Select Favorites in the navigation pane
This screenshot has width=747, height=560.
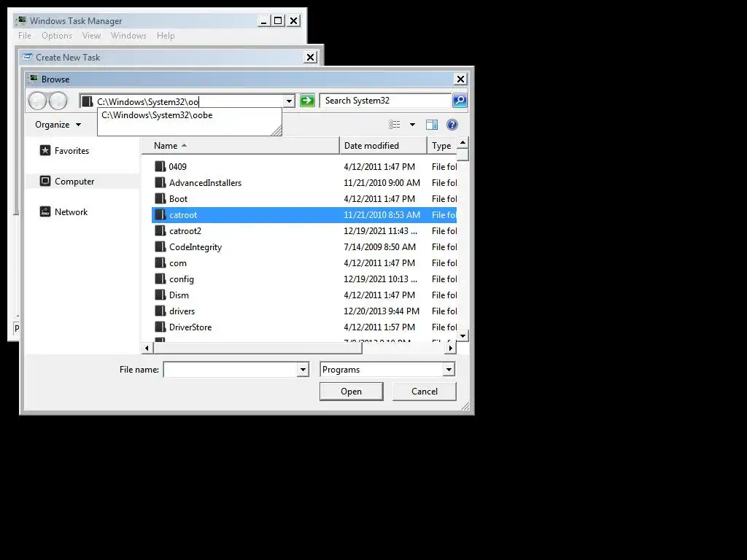tap(71, 150)
